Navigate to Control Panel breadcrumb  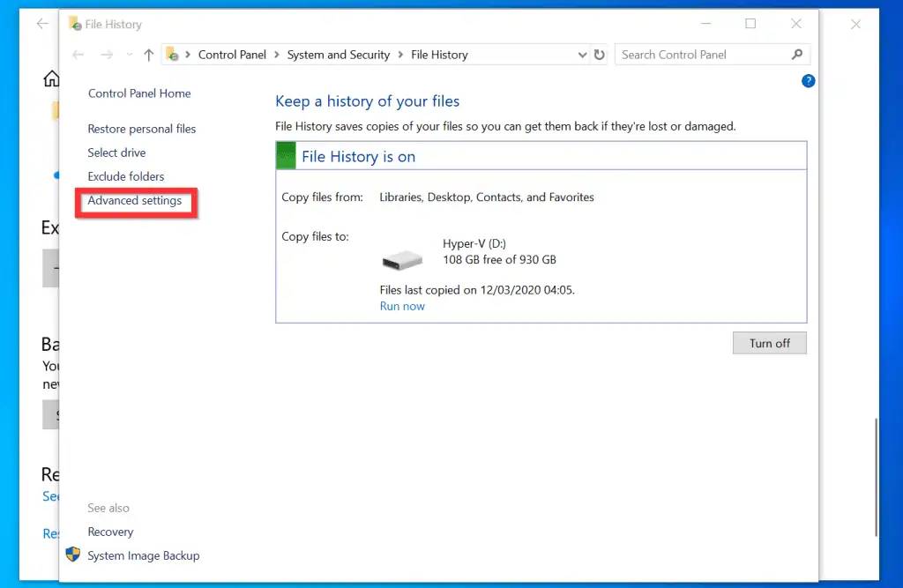point(232,54)
